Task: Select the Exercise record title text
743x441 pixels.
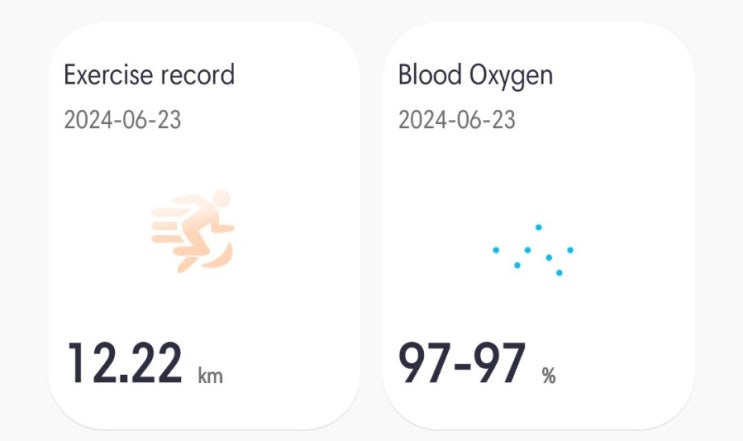Action: (x=149, y=75)
